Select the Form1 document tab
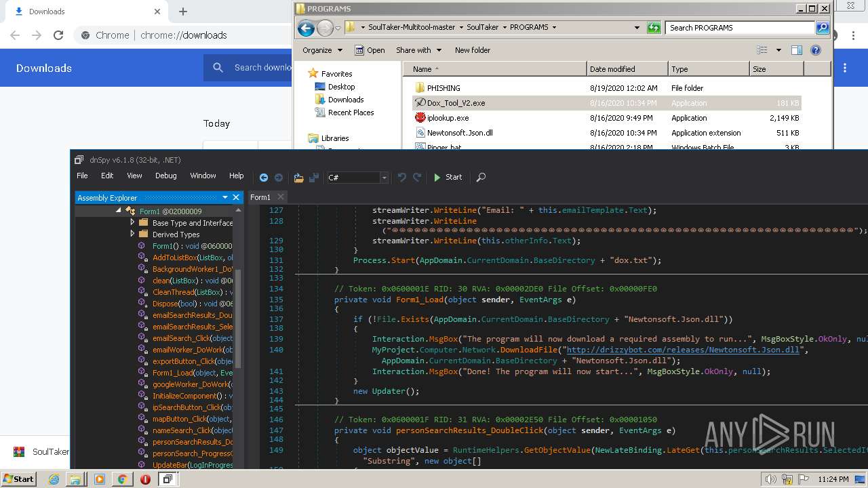 pos(260,197)
